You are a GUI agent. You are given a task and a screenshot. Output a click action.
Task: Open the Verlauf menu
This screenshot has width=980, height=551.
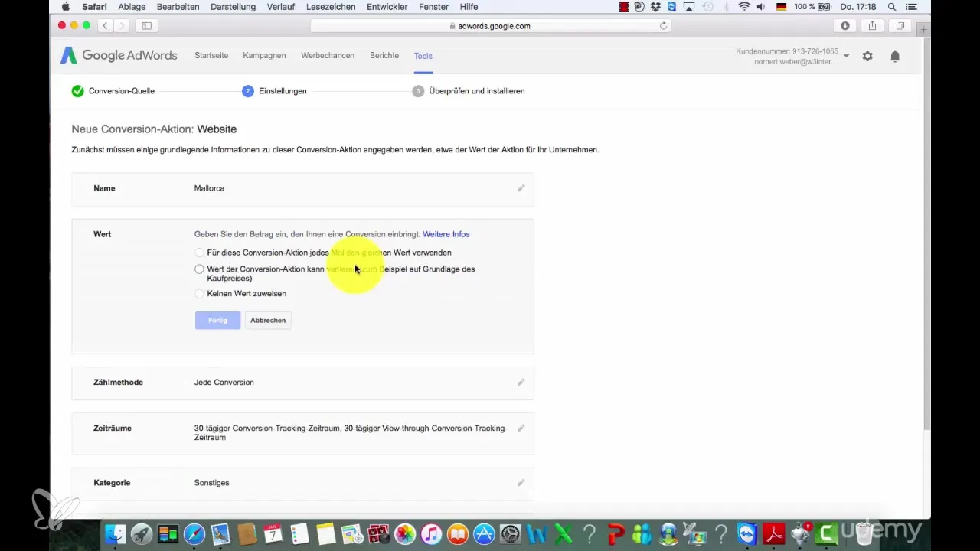pos(282,7)
